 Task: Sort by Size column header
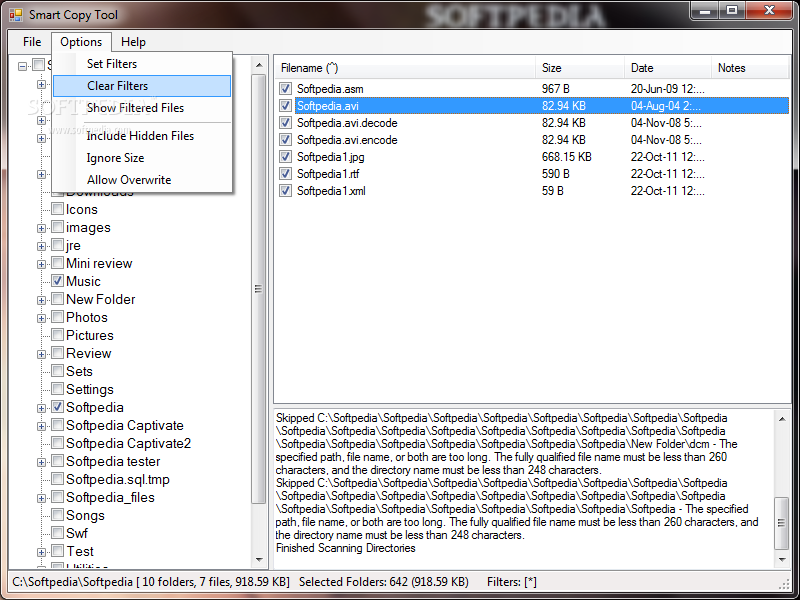pos(580,68)
